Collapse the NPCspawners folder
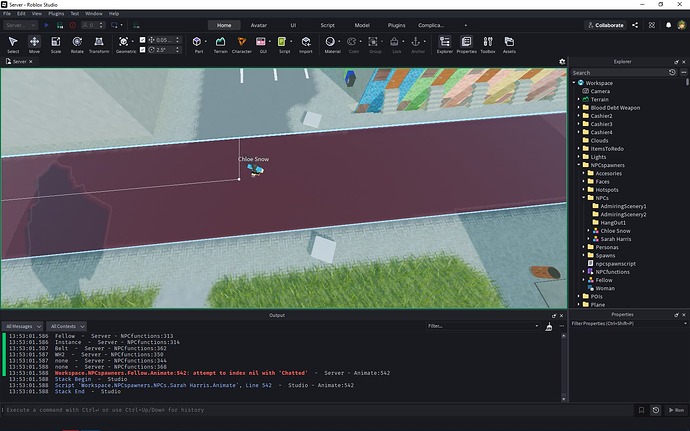 pyautogui.click(x=579, y=165)
